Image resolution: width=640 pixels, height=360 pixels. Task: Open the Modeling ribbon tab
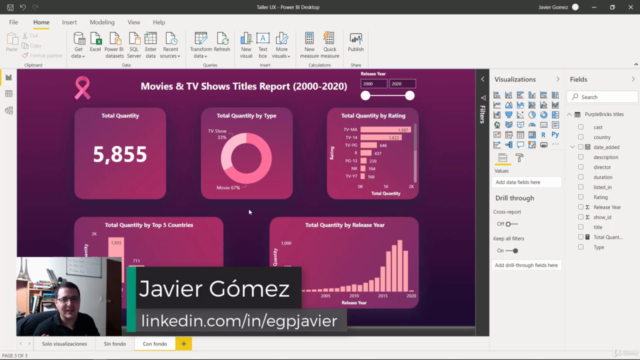tap(102, 22)
